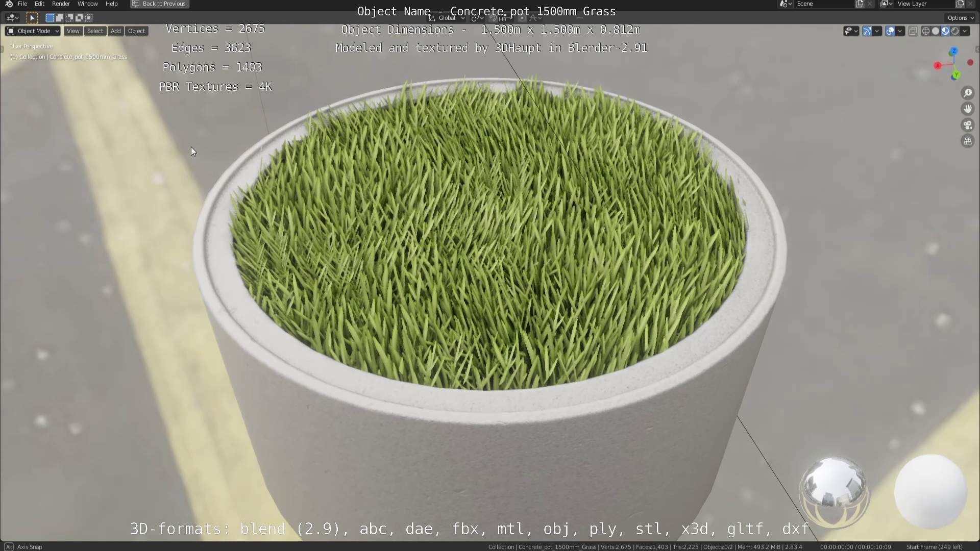Choose the Extend Selection mode icon
This screenshot has width=980, height=551.
coord(59,18)
